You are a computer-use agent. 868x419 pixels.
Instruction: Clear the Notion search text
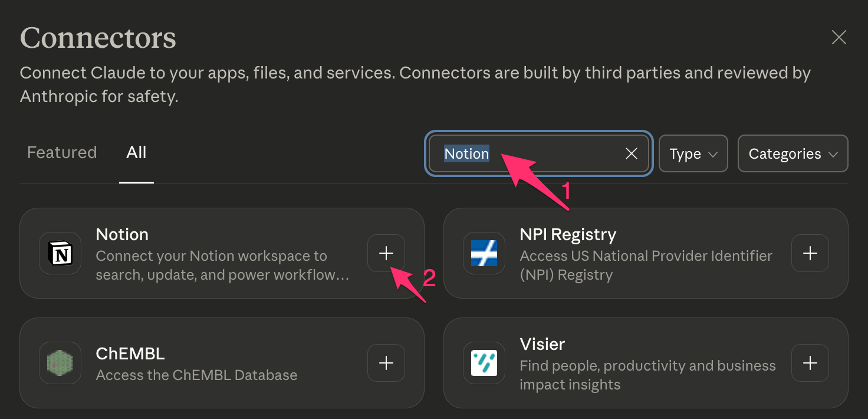click(x=631, y=153)
